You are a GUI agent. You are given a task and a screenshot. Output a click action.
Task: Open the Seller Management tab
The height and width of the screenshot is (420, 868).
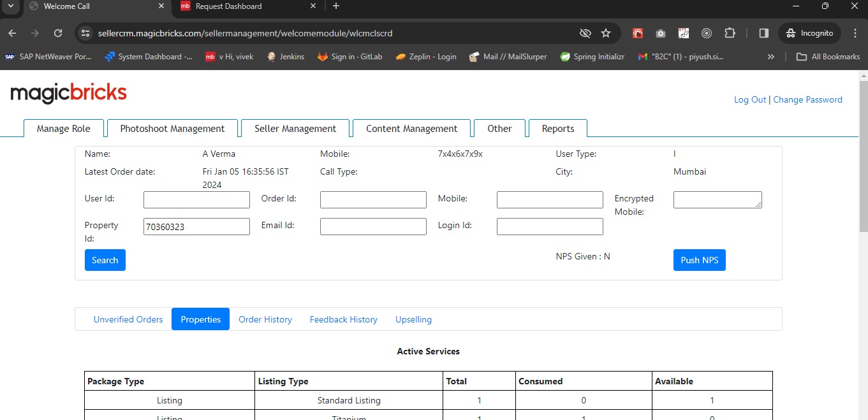[x=295, y=129]
